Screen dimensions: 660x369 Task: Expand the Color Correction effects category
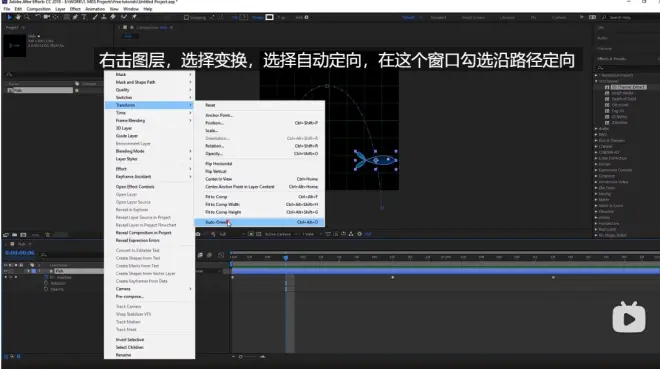[596, 158]
